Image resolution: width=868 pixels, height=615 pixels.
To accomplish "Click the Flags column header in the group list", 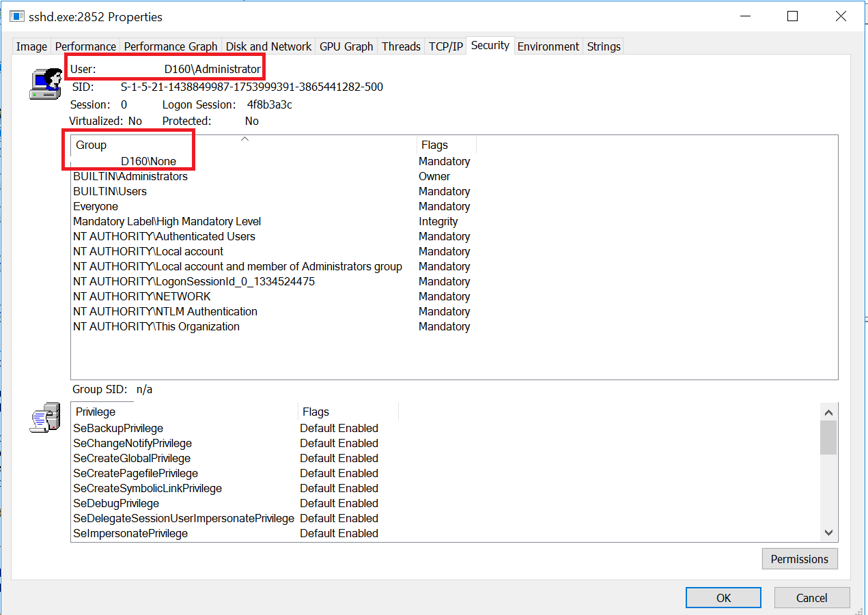I will click(x=433, y=144).
